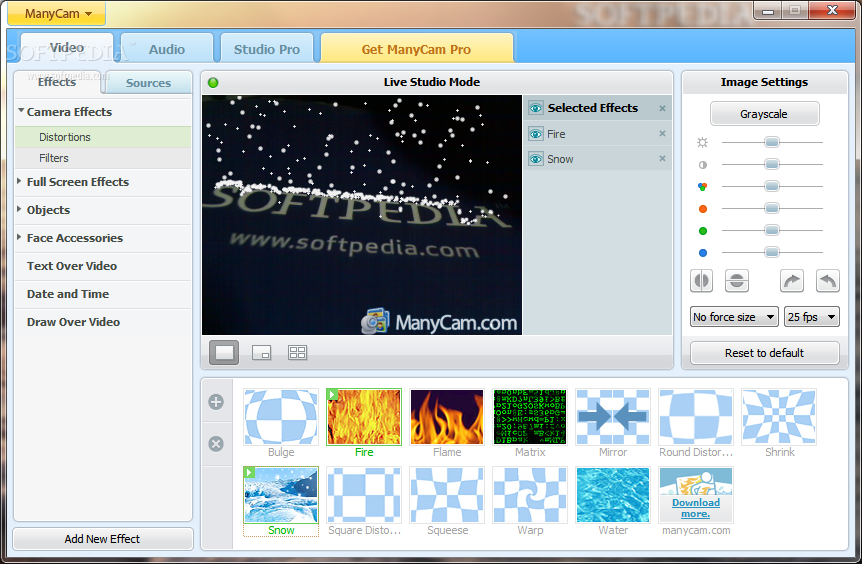Click the rotate counter-clockwise arrow icon
862x564 pixels.
click(x=827, y=281)
